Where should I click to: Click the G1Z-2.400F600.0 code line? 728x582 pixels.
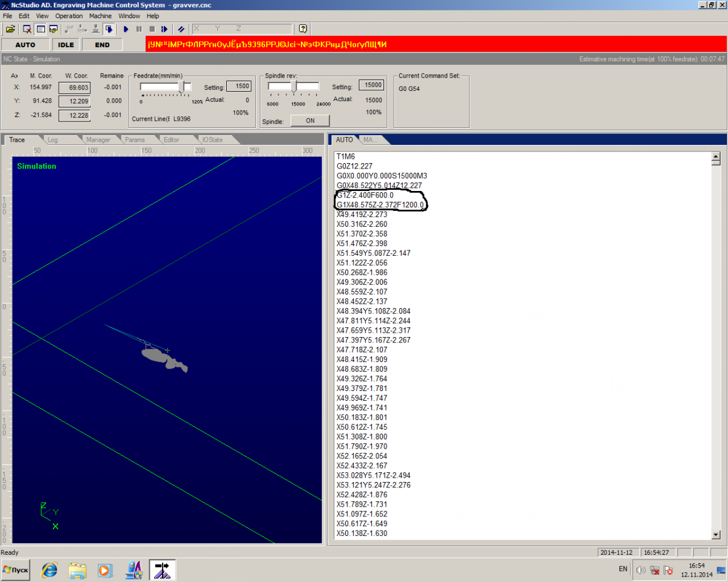365,195
